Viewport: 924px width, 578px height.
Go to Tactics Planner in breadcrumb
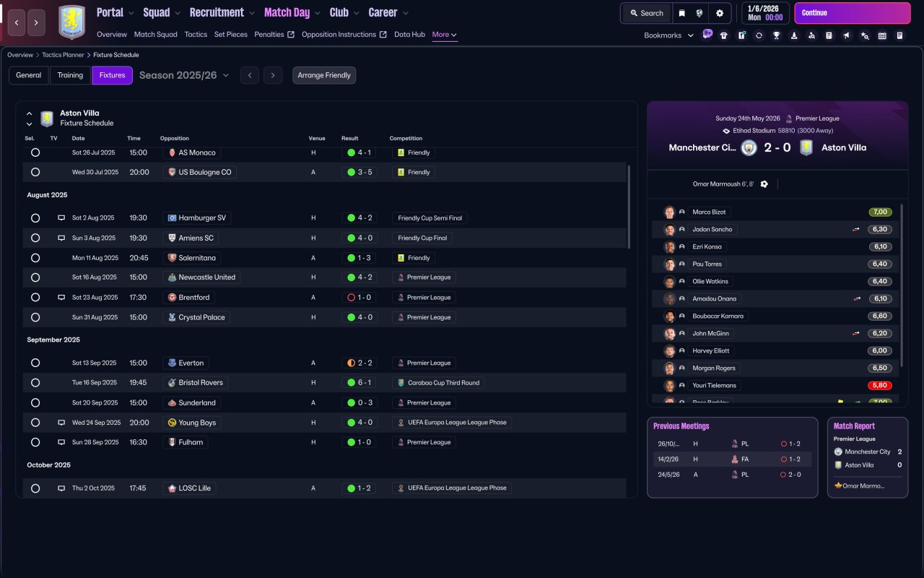(63, 55)
